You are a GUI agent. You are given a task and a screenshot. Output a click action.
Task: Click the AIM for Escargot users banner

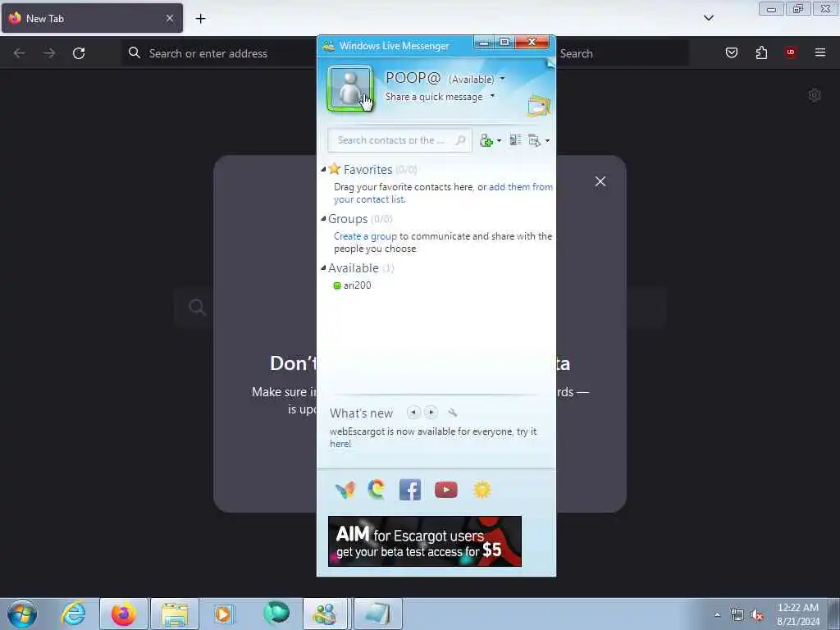pyautogui.click(x=425, y=541)
